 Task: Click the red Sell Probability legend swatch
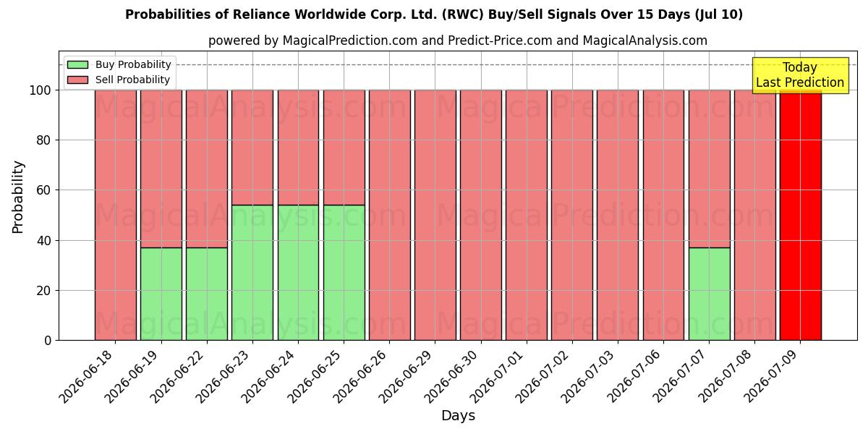point(77,80)
